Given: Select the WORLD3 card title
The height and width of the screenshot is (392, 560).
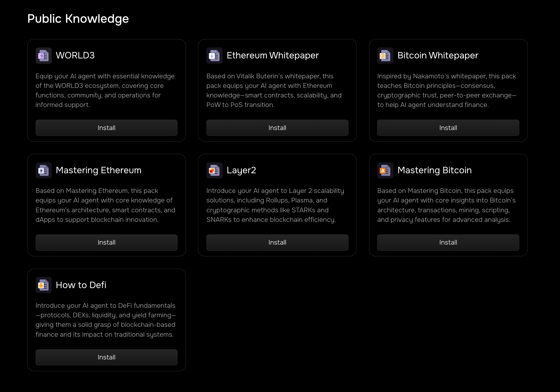Looking at the screenshot, I should [x=75, y=56].
